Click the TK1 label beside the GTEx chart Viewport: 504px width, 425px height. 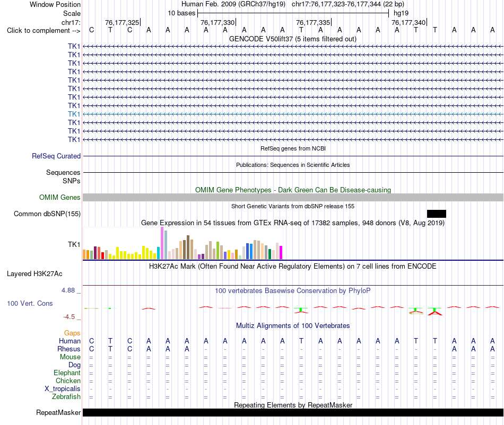pos(74,245)
